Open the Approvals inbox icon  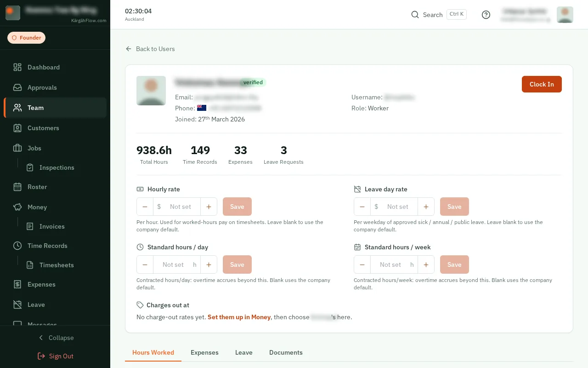click(17, 87)
